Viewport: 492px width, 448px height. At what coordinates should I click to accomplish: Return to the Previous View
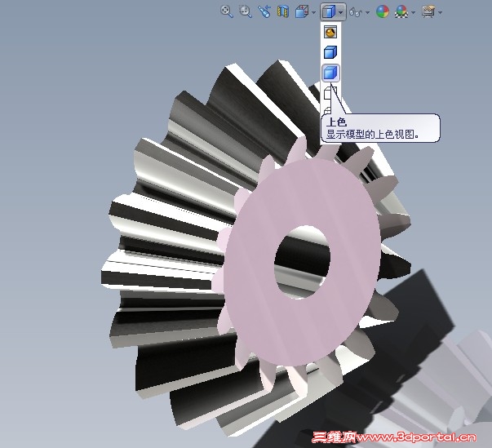tap(264, 12)
